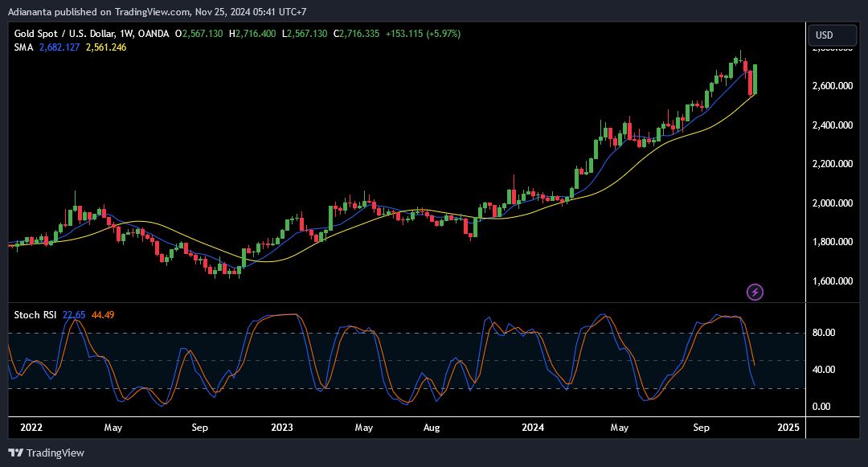Click the last green weekly candle

(x=755, y=79)
